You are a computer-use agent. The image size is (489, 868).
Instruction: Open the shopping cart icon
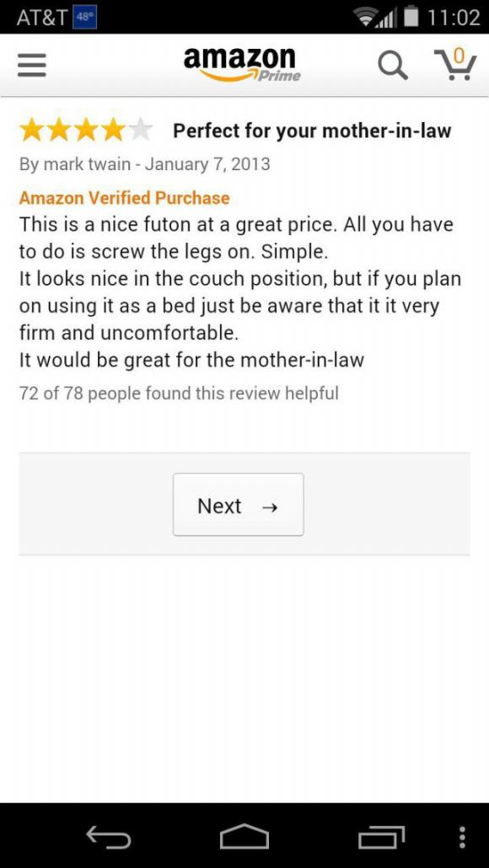point(454,64)
